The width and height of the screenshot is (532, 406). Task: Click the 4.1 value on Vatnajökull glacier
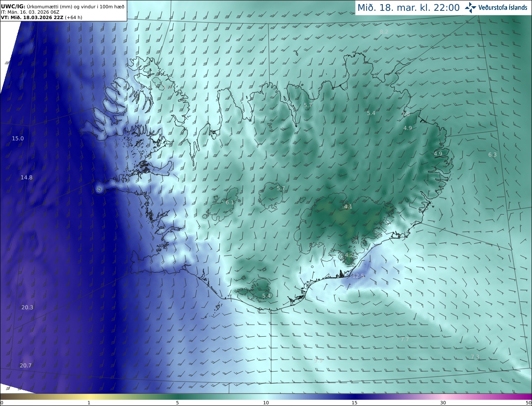[x=348, y=207]
